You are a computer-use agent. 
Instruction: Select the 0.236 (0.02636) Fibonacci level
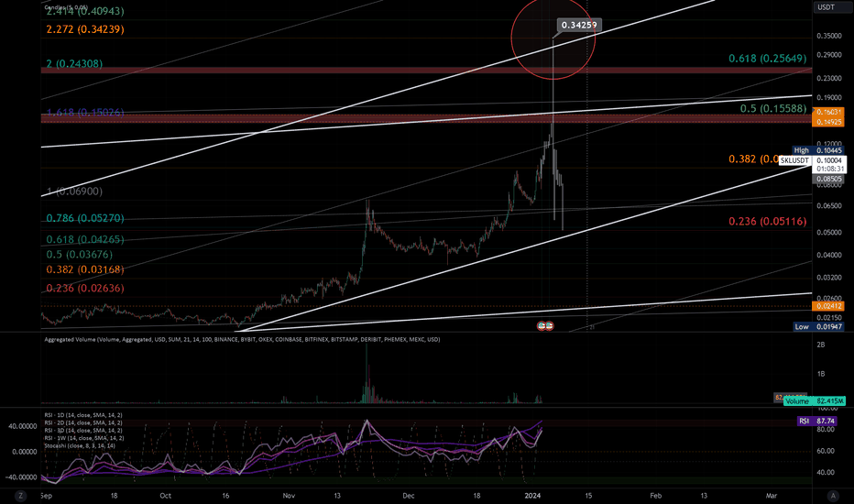pos(85,289)
